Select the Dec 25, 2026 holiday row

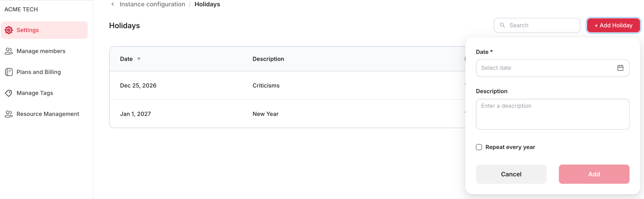[287, 86]
